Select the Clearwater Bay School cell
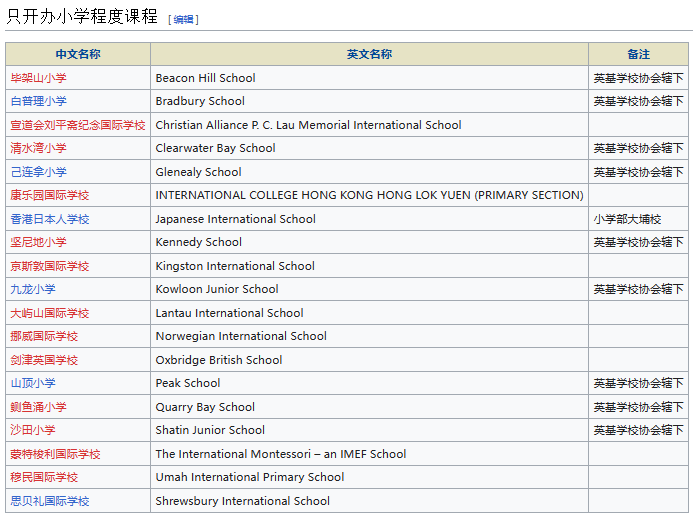Viewport: 693px width, 517px height. [369, 148]
